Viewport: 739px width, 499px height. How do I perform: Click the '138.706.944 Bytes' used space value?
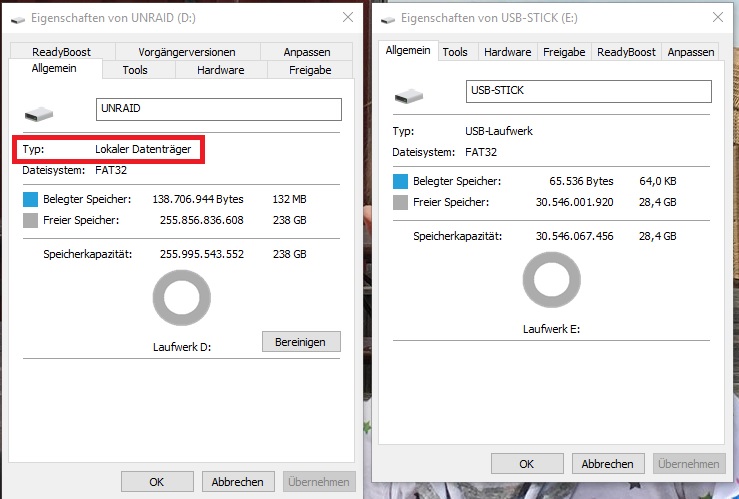[x=198, y=199]
